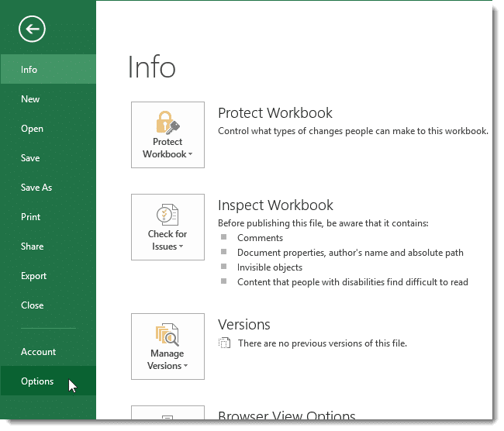The height and width of the screenshot is (431, 504).
Task: Go to the Open file page
Action: tap(32, 129)
